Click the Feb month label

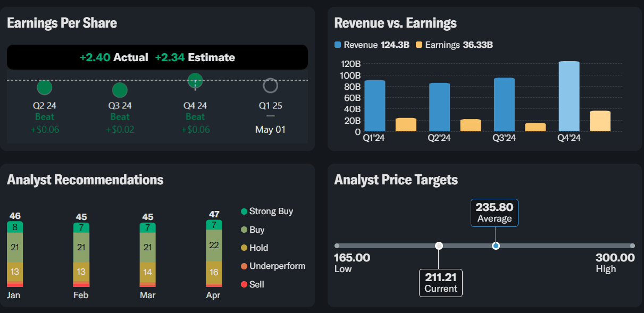click(x=81, y=295)
